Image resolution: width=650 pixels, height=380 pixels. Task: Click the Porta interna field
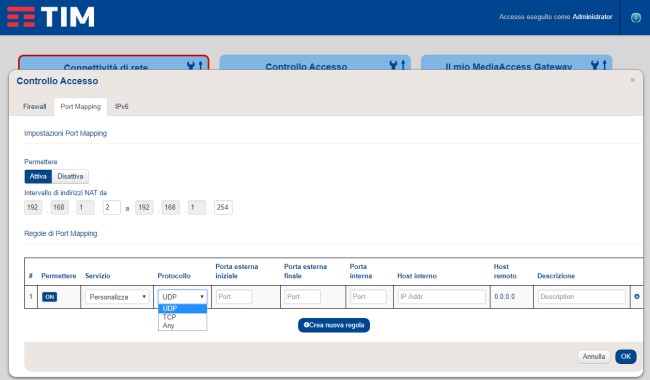(x=368, y=297)
